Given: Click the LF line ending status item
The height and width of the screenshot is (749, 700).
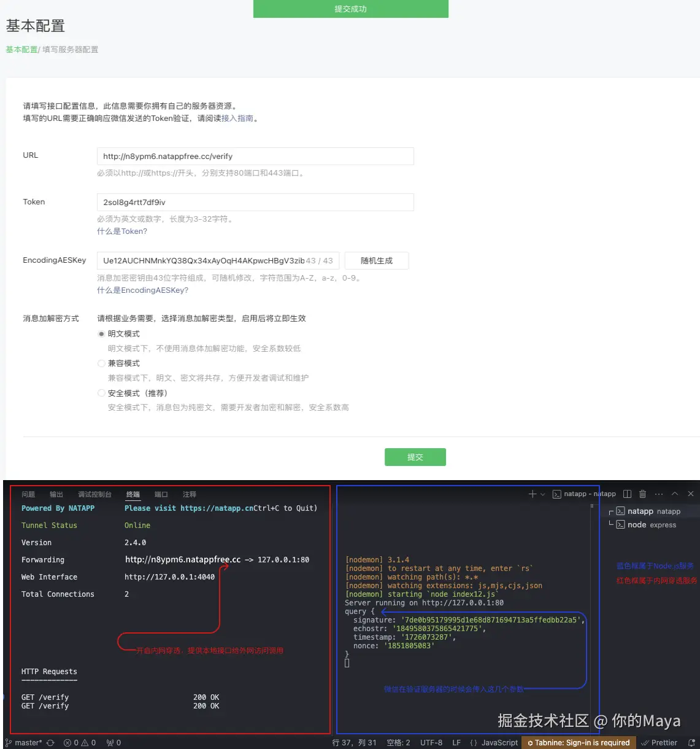Looking at the screenshot, I should point(456,743).
